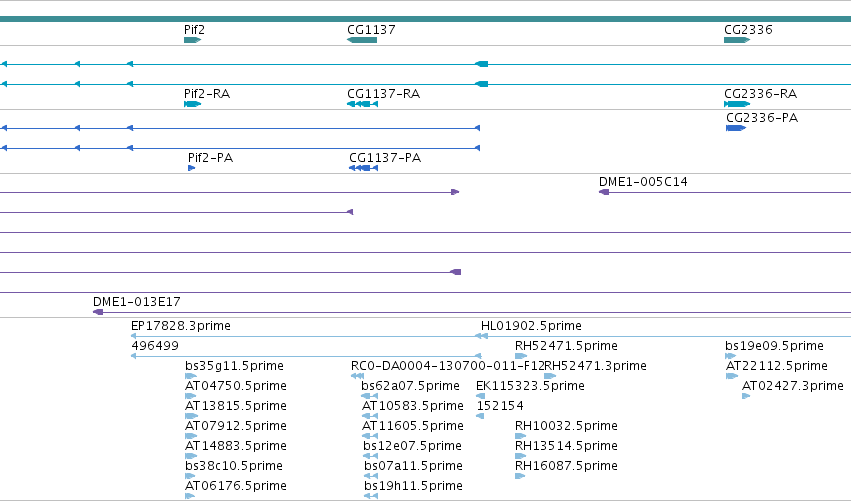851x501 pixels.
Task: Select the AT02427.3prime arrow glyph
Action: point(746,396)
